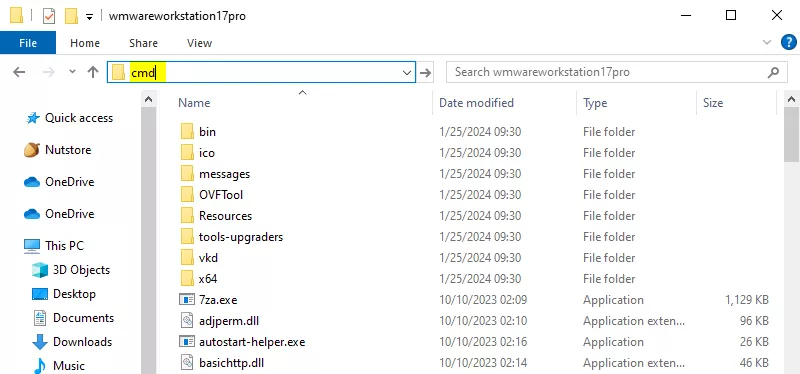Open the Customize Quick Access Toolbar dropdown
Viewport: 800px width, 374px height.
tap(89, 17)
